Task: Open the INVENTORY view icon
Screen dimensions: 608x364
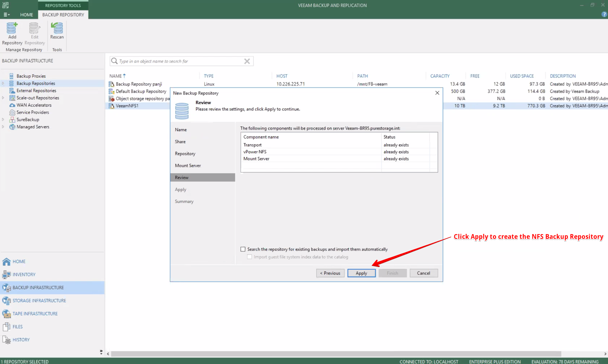Action: click(x=6, y=275)
